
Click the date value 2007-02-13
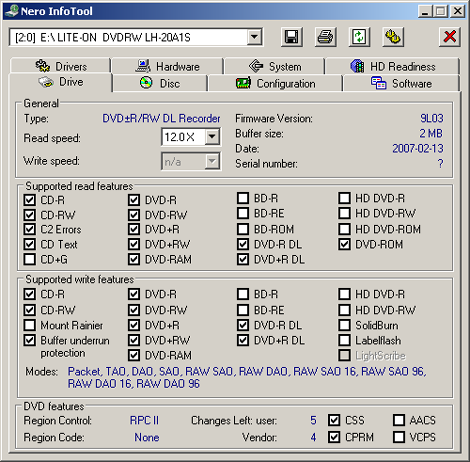(x=418, y=148)
